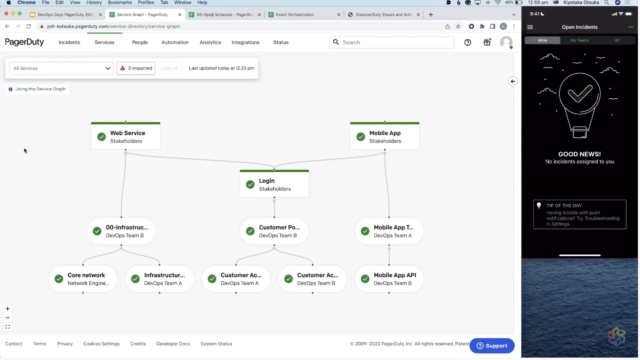Switch to My Teams filter

(579, 40)
